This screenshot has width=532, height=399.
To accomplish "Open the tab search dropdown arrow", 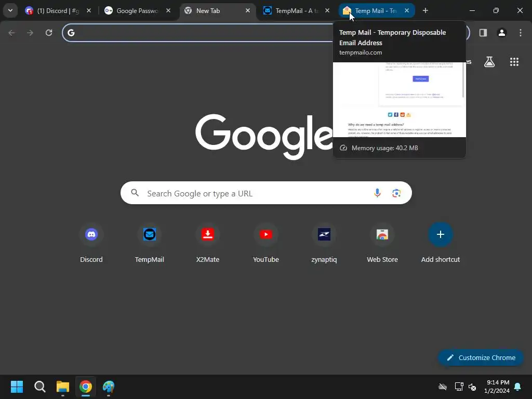I will (10, 10).
